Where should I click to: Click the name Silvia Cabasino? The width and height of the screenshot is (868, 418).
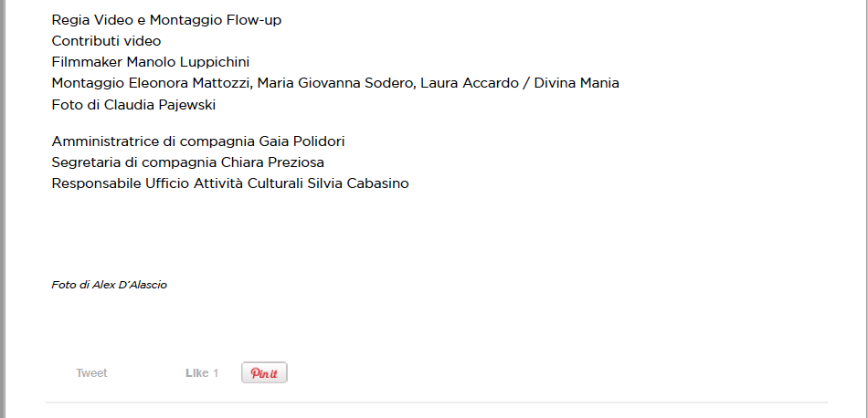point(357,183)
